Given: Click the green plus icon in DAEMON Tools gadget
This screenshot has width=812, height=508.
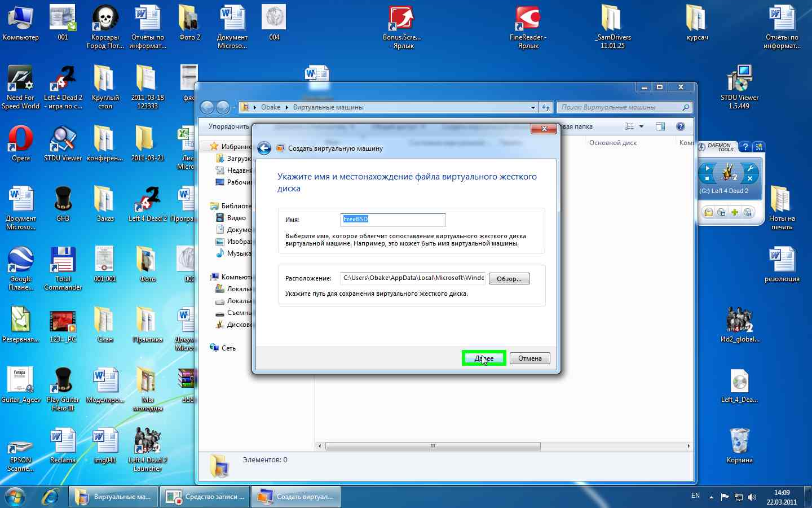Looking at the screenshot, I should pos(734,212).
